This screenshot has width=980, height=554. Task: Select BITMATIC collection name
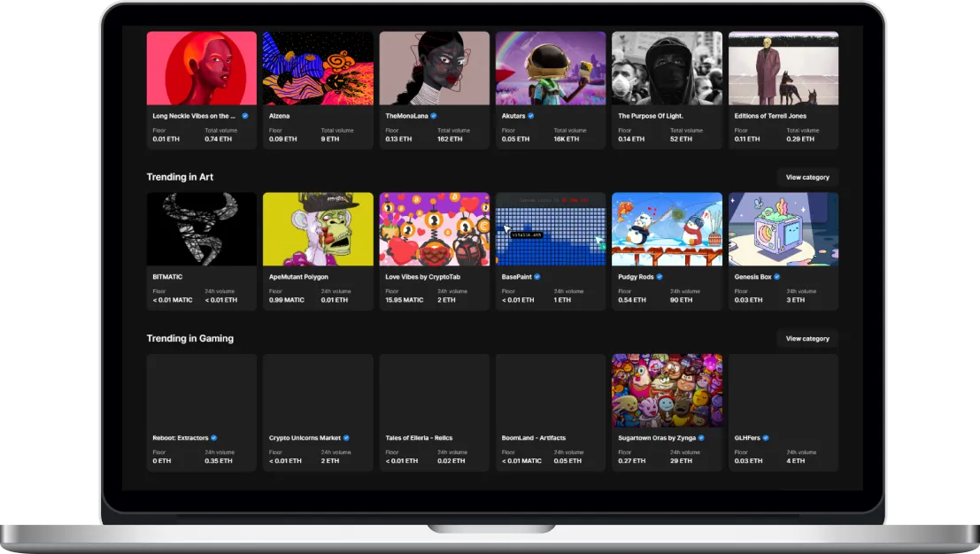167,277
